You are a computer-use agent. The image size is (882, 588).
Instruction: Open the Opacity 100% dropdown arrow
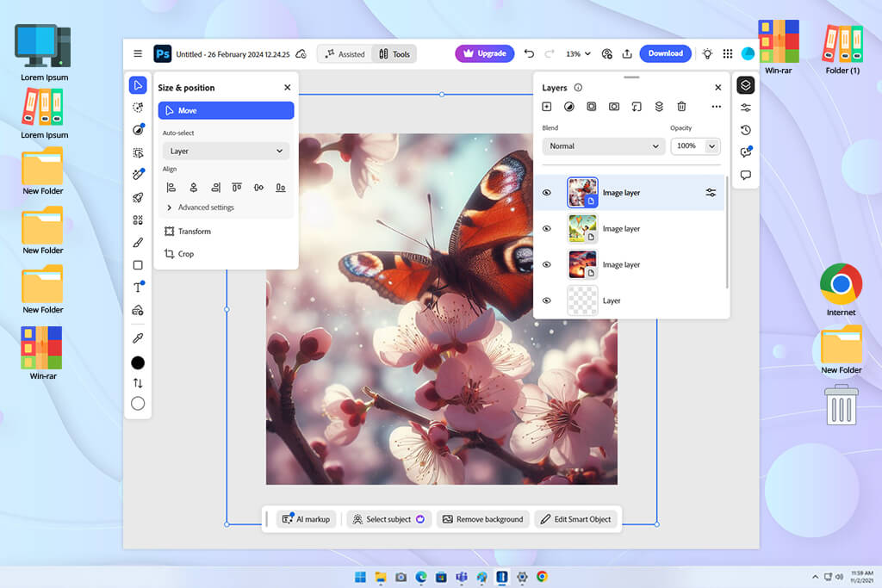pyautogui.click(x=711, y=146)
